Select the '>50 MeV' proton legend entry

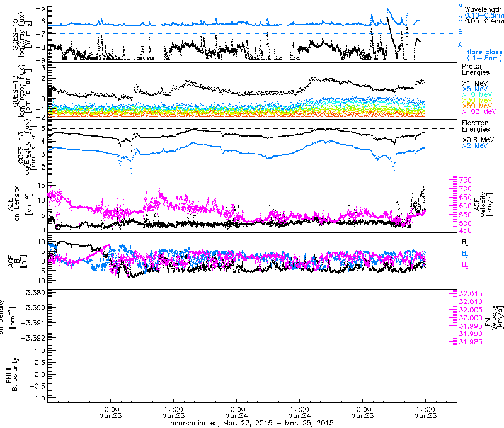pos(477,106)
